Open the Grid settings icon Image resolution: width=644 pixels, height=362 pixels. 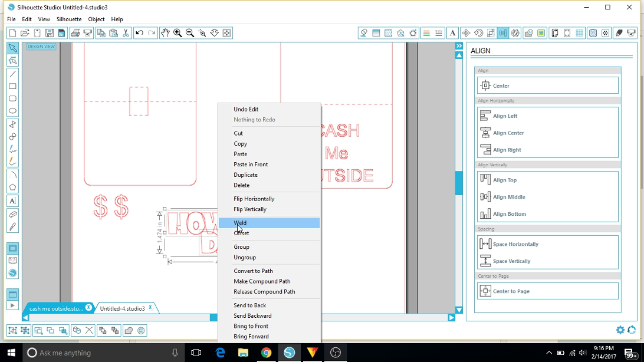580,33
